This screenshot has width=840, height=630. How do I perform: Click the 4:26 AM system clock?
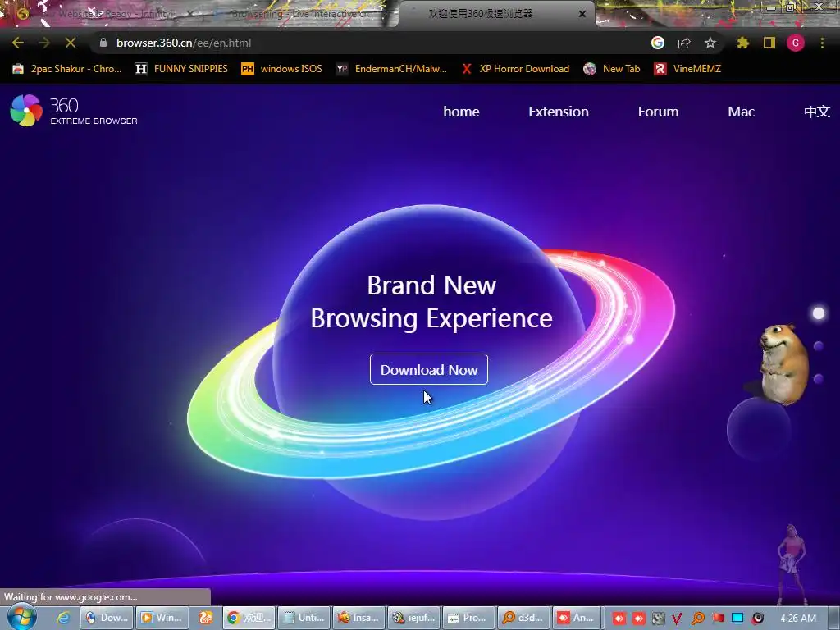tap(798, 619)
